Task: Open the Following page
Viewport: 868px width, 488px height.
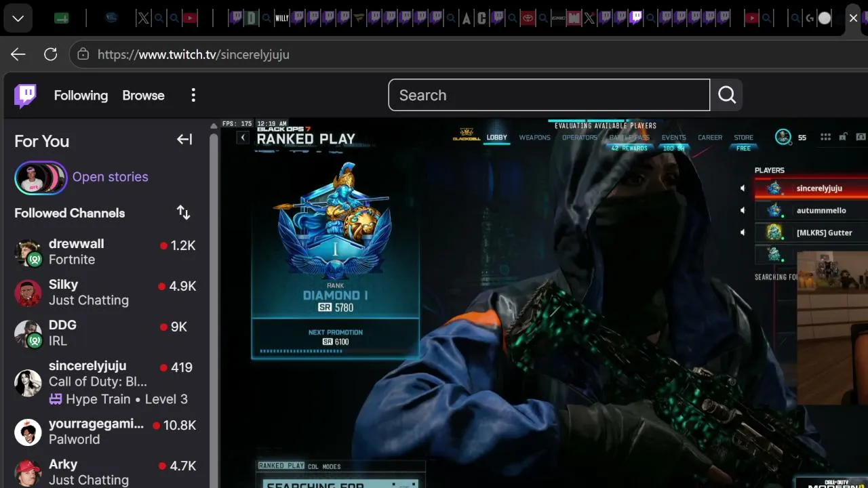Action: (x=81, y=96)
